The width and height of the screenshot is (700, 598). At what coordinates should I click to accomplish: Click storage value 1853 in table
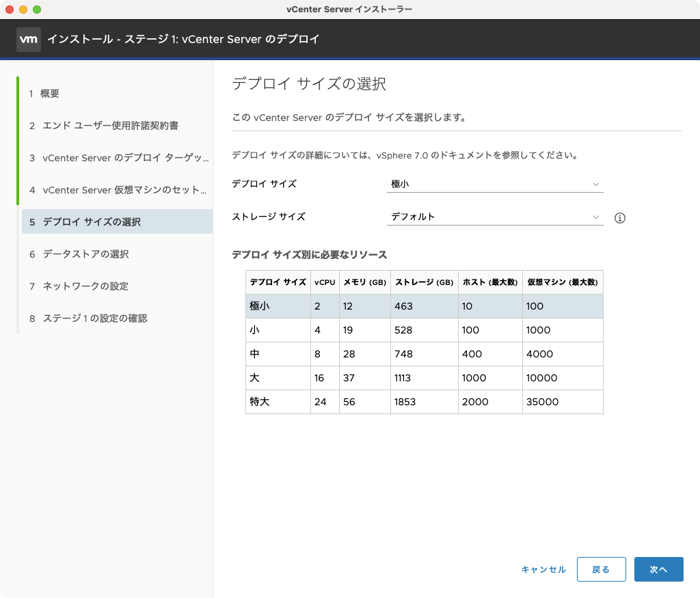[405, 402]
